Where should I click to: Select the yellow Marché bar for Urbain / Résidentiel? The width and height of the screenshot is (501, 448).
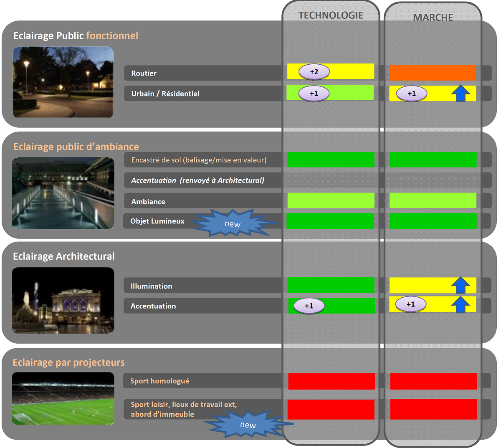click(x=433, y=94)
